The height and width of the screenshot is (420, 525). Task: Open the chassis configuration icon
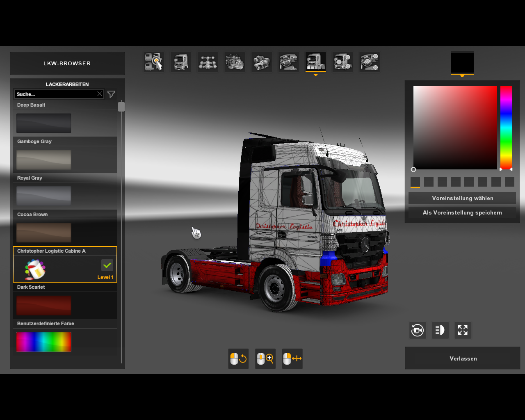[x=208, y=62]
